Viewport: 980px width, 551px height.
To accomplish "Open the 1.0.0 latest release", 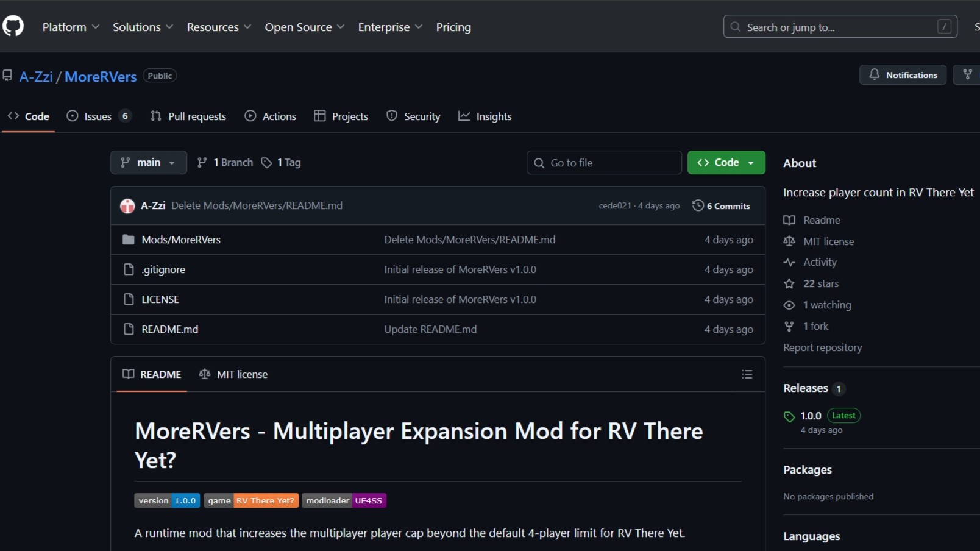I will pyautogui.click(x=811, y=416).
